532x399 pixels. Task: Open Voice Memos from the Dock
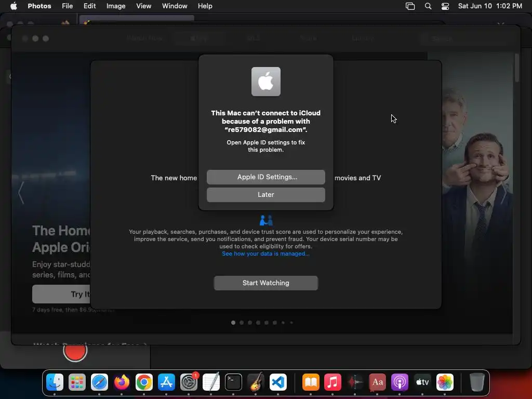coord(355,382)
